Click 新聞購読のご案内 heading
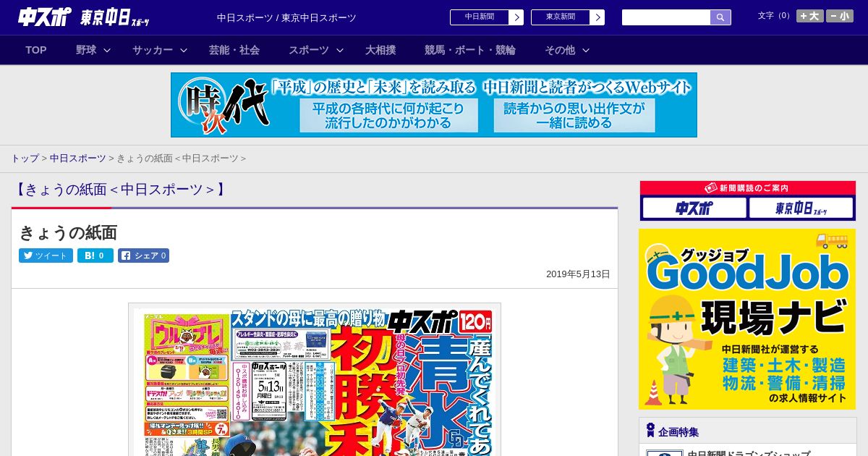 pyautogui.click(x=747, y=188)
